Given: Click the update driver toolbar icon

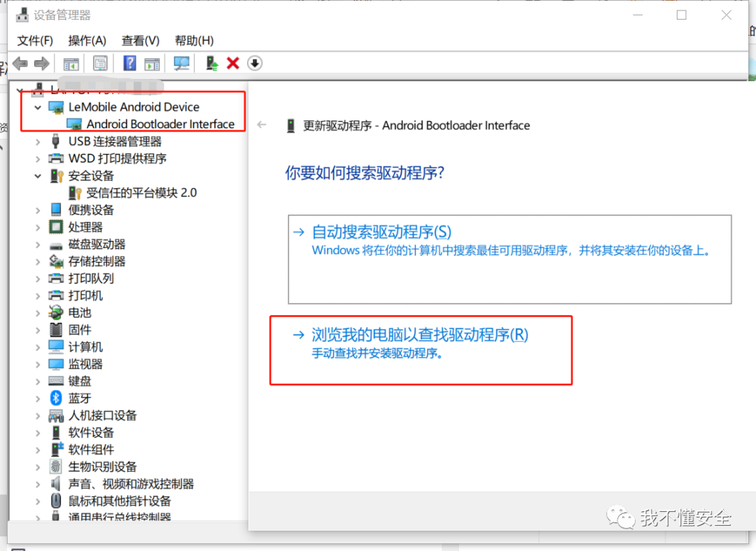Looking at the screenshot, I should (x=211, y=63).
